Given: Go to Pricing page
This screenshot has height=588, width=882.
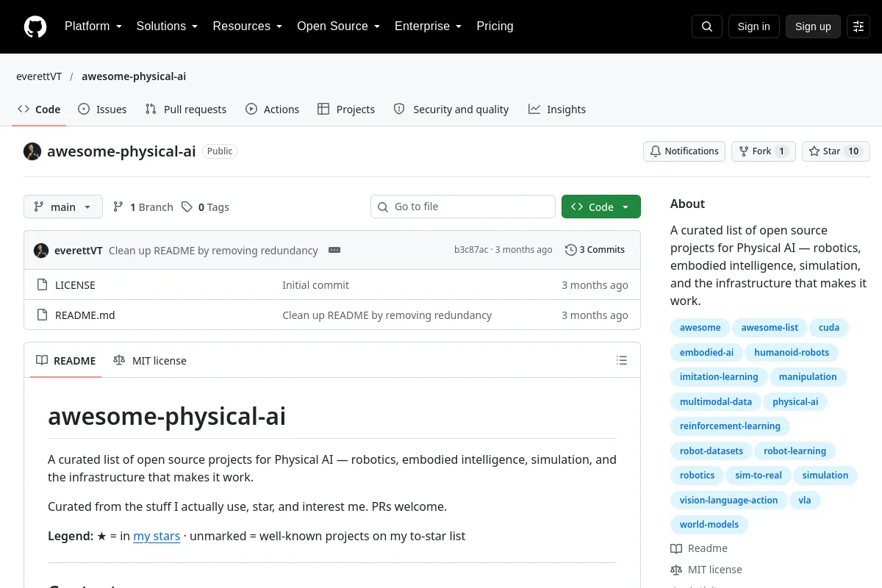Looking at the screenshot, I should (495, 26).
